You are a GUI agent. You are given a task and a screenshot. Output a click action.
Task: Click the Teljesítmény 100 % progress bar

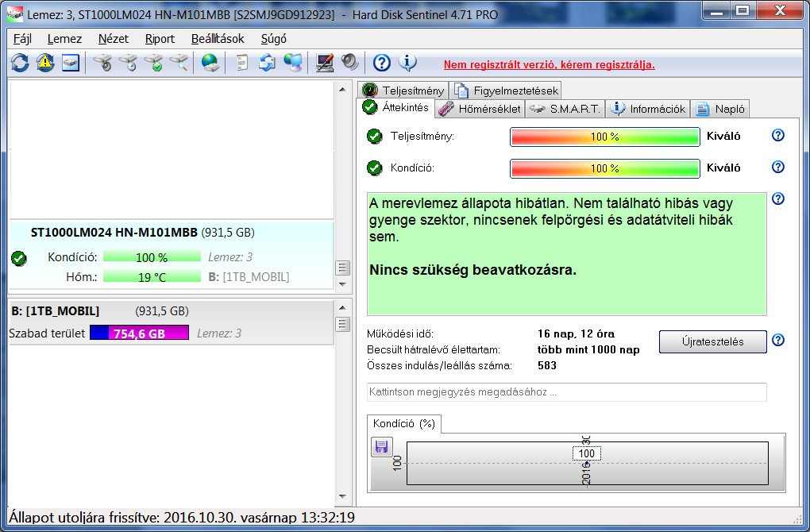pyautogui.click(x=605, y=137)
